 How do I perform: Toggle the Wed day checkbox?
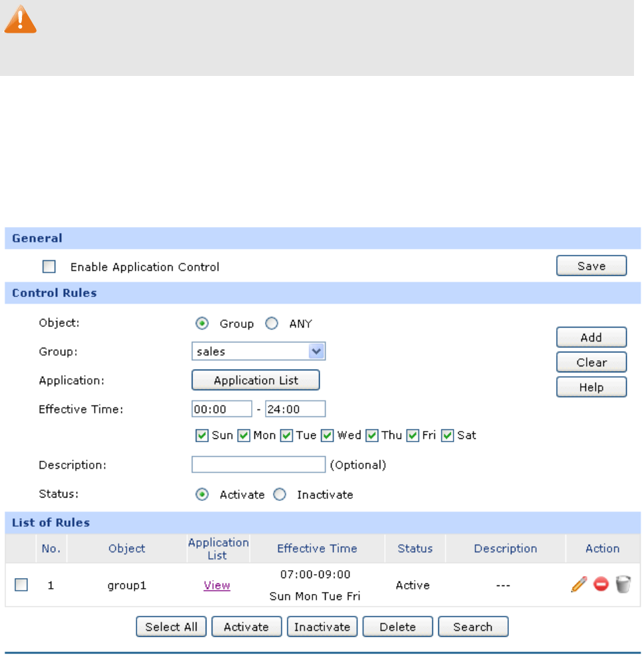[327, 436]
